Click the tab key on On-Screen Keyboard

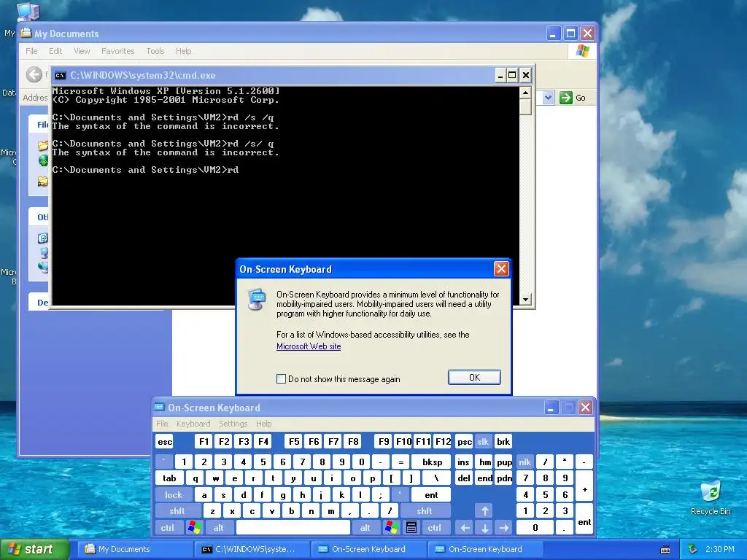[x=169, y=478]
